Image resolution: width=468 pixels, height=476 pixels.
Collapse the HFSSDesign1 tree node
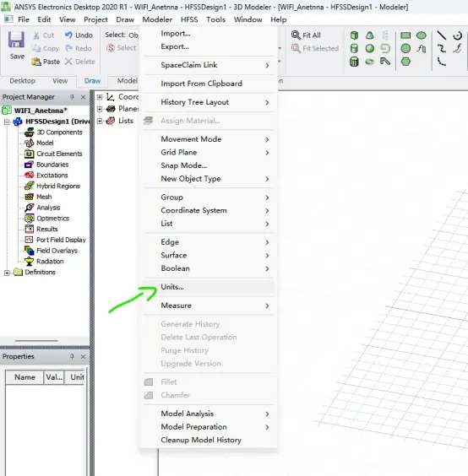tap(7, 122)
